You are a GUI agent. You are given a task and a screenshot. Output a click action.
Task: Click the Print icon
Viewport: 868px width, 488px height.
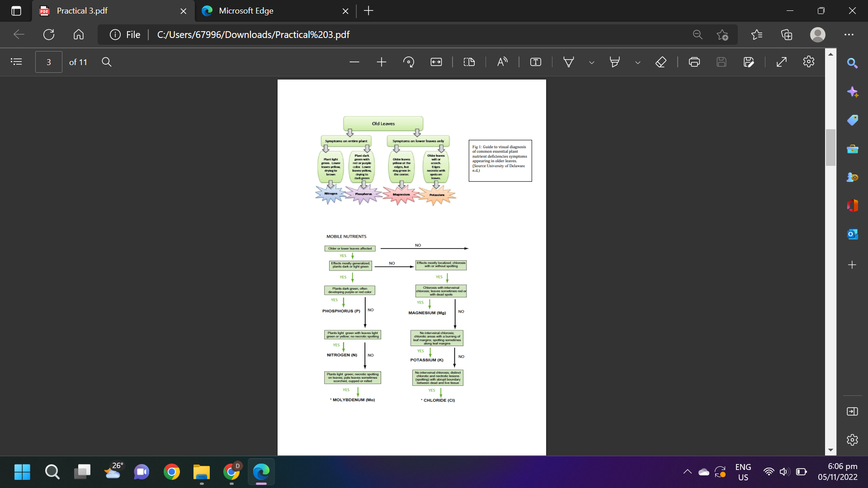[x=694, y=62]
